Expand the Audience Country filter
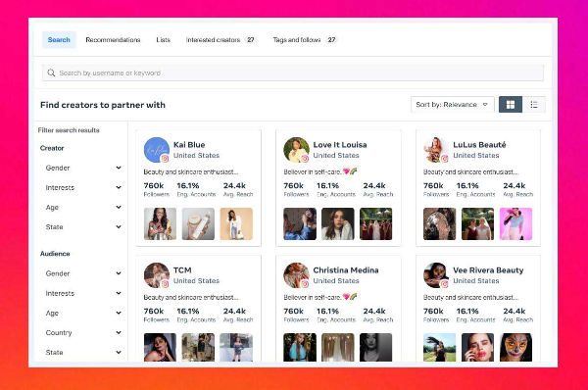This screenshot has width=588, height=390. click(83, 332)
